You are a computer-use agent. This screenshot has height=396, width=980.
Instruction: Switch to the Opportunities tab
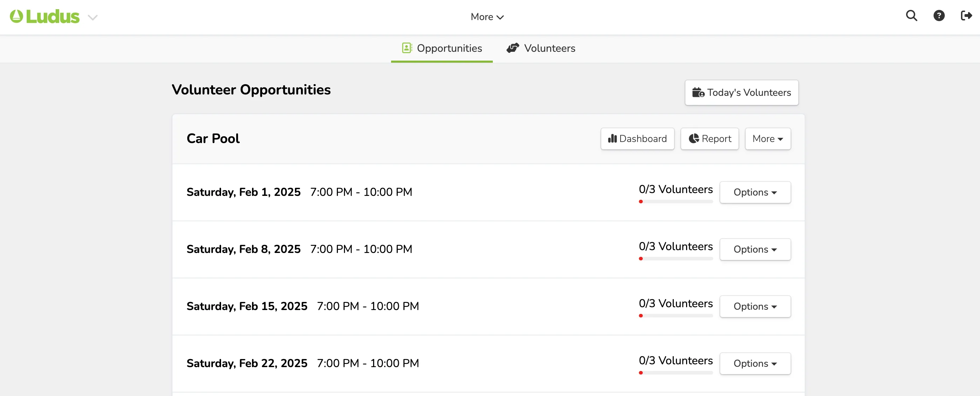point(442,48)
